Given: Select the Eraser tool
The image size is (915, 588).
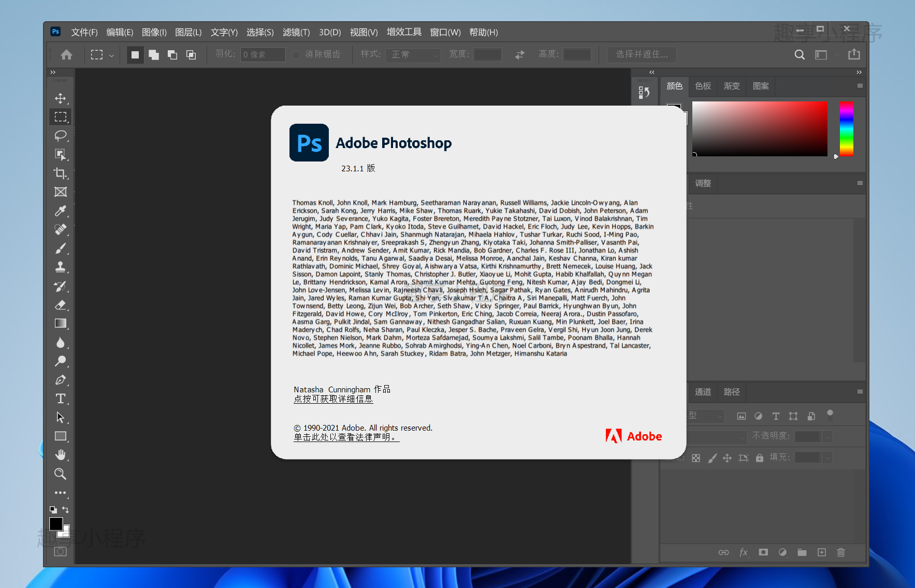Looking at the screenshot, I should point(61,305).
